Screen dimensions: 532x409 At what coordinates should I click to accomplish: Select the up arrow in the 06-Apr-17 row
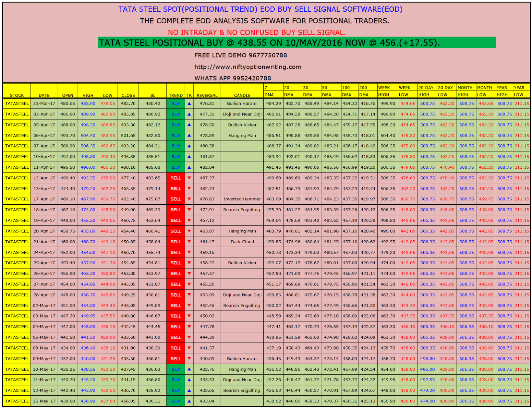(189, 135)
